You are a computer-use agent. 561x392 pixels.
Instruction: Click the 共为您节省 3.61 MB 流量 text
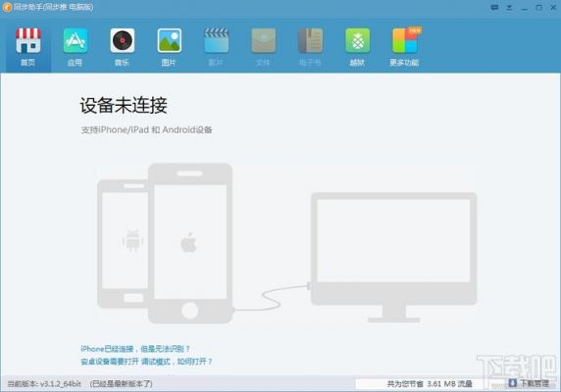pos(430,384)
